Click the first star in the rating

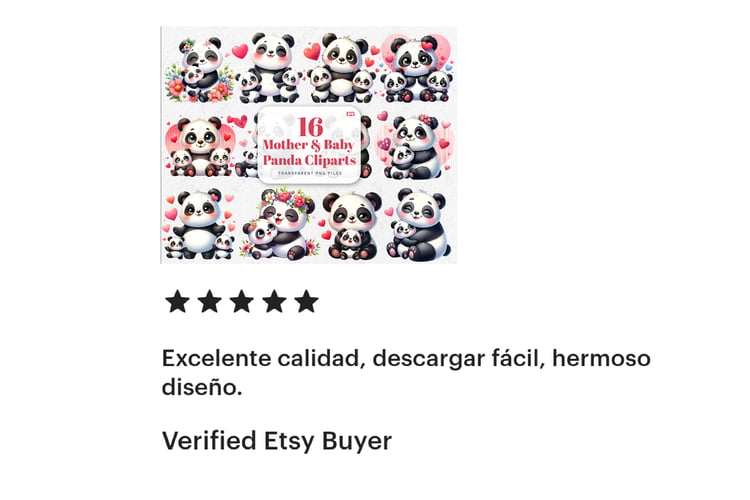(x=177, y=301)
